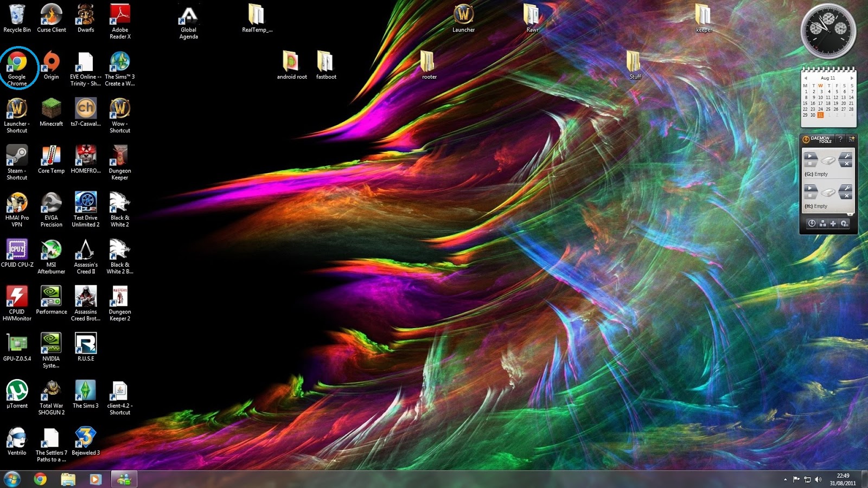Open Windows Explorer from the taskbar
The width and height of the screenshot is (868, 488).
tap(67, 479)
